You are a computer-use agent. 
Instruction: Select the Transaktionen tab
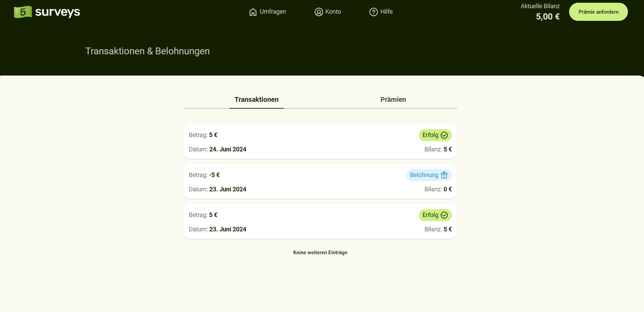coord(256,99)
